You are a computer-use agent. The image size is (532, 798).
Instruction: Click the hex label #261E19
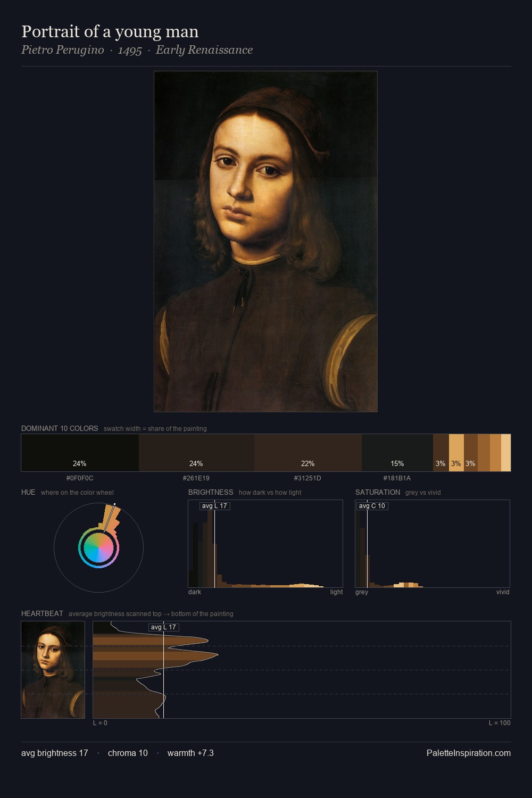click(196, 478)
